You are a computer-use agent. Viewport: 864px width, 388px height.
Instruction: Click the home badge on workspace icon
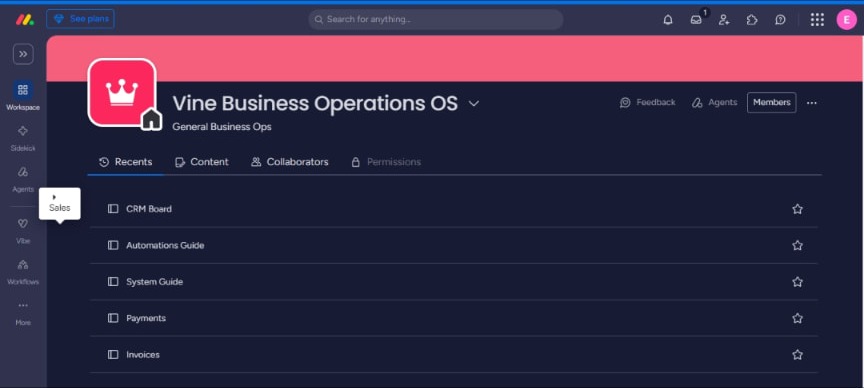(152, 119)
